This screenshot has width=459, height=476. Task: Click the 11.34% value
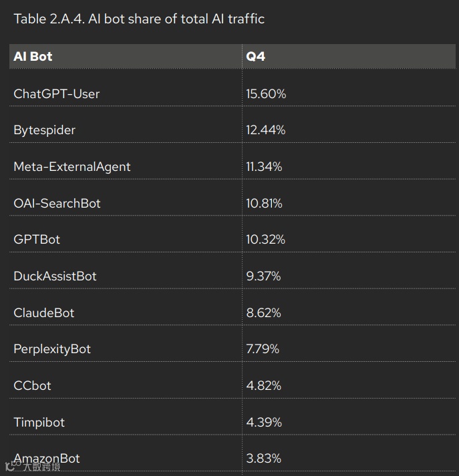[264, 167]
